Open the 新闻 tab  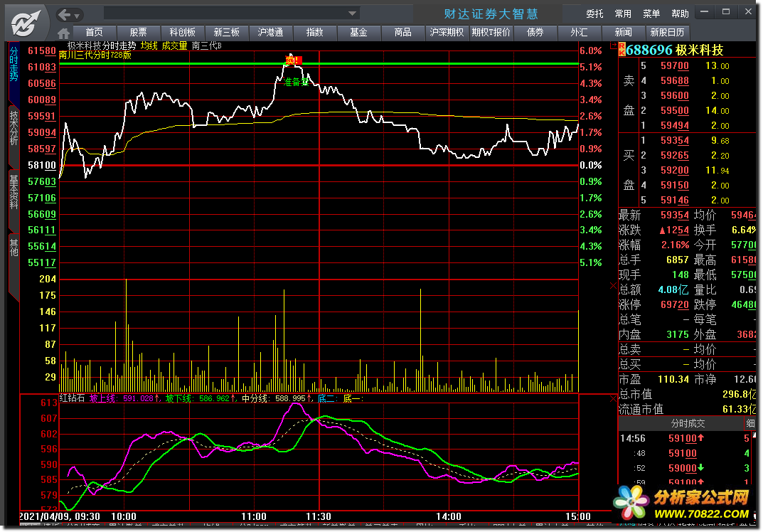pos(624,32)
